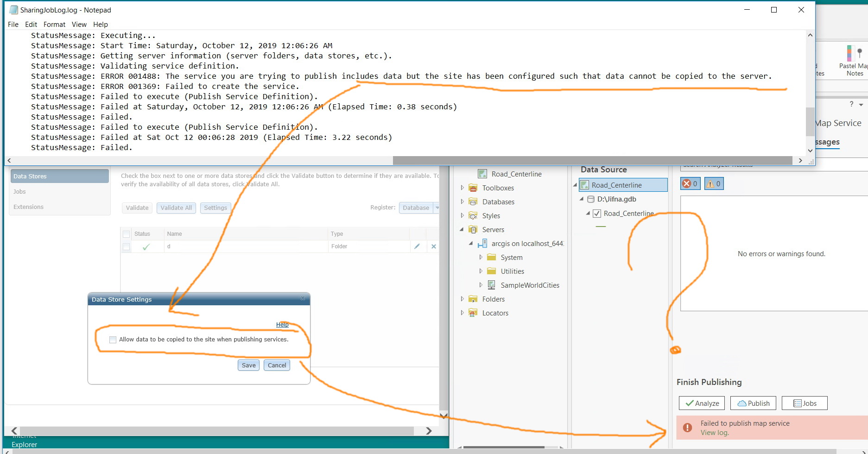The image size is (868, 454).
Task: Expand the Locators node in Catalog
Action: [462, 313]
